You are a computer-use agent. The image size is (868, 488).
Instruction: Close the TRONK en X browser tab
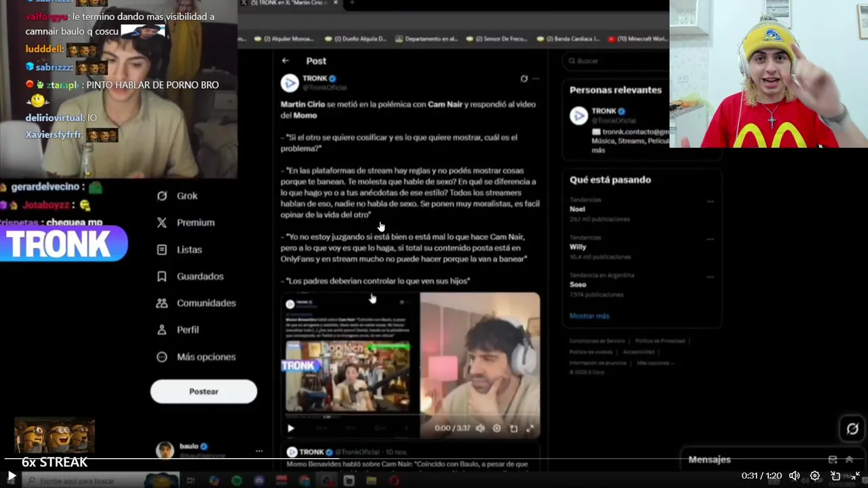pos(335,3)
